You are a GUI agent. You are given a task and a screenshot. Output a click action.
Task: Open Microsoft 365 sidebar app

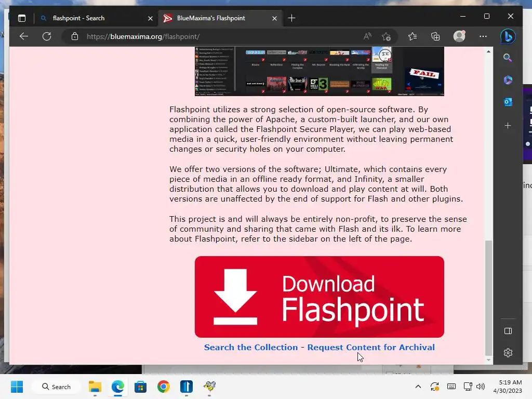[x=508, y=79]
